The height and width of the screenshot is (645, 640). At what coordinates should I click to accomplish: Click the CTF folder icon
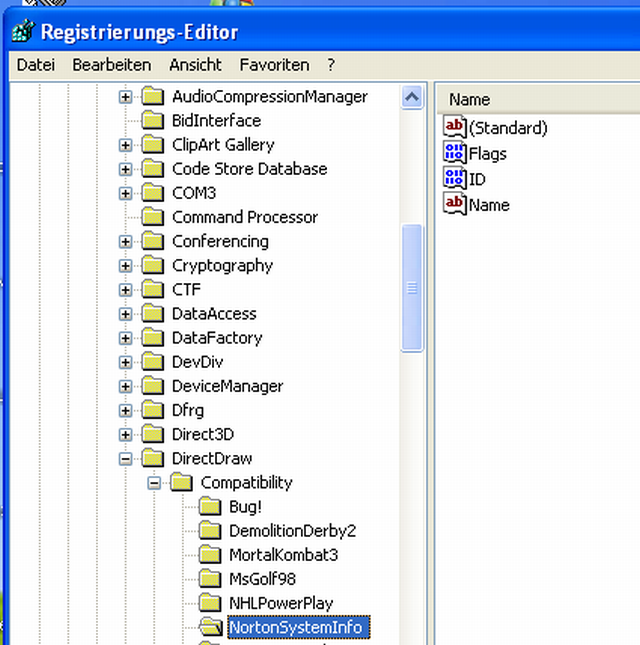pos(153,290)
